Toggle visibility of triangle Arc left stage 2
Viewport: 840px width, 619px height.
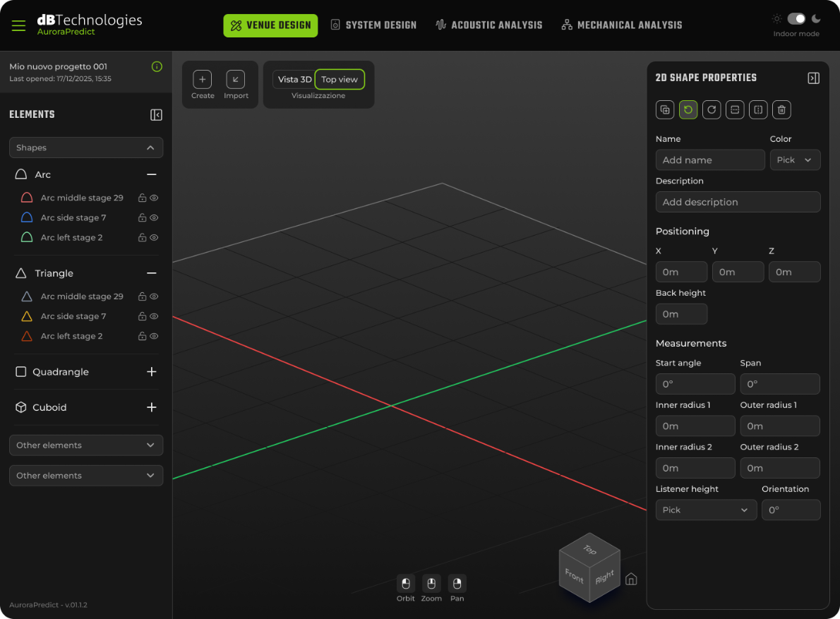click(x=154, y=336)
